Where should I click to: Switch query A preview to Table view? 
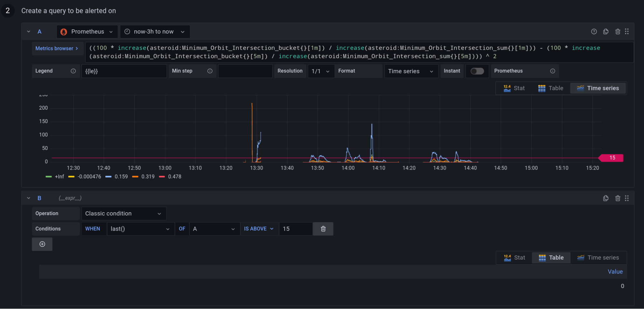(x=551, y=88)
